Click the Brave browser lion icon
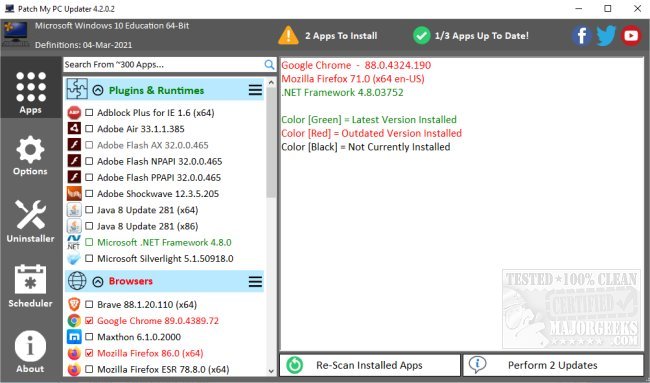This screenshot has width=650, height=383. [x=74, y=304]
